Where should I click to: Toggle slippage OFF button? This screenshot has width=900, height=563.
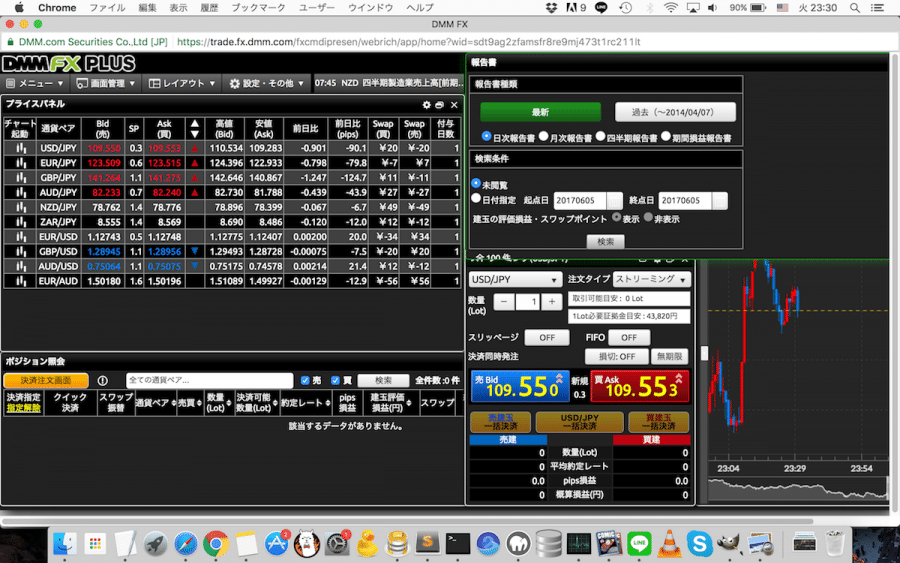pos(547,337)
